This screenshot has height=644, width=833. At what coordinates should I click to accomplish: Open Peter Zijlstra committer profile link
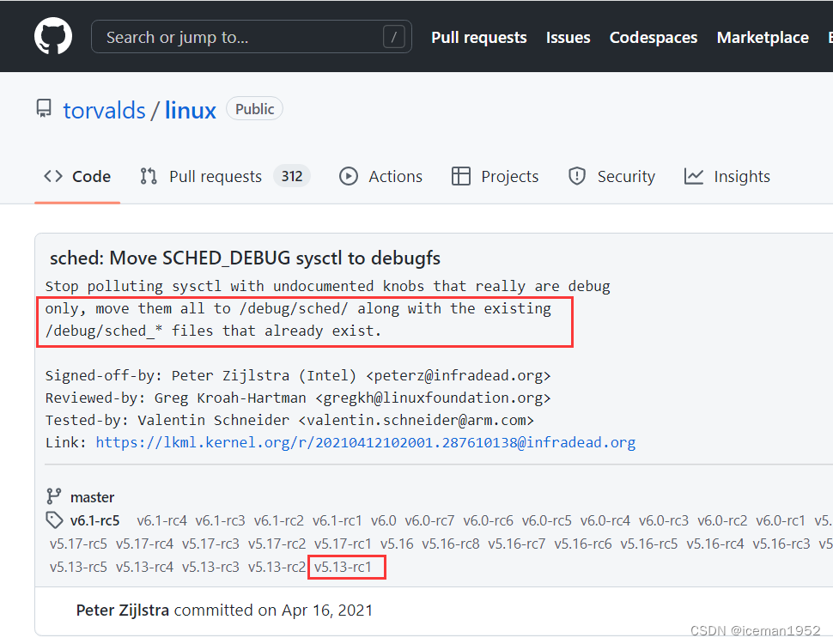coord(122,610)
